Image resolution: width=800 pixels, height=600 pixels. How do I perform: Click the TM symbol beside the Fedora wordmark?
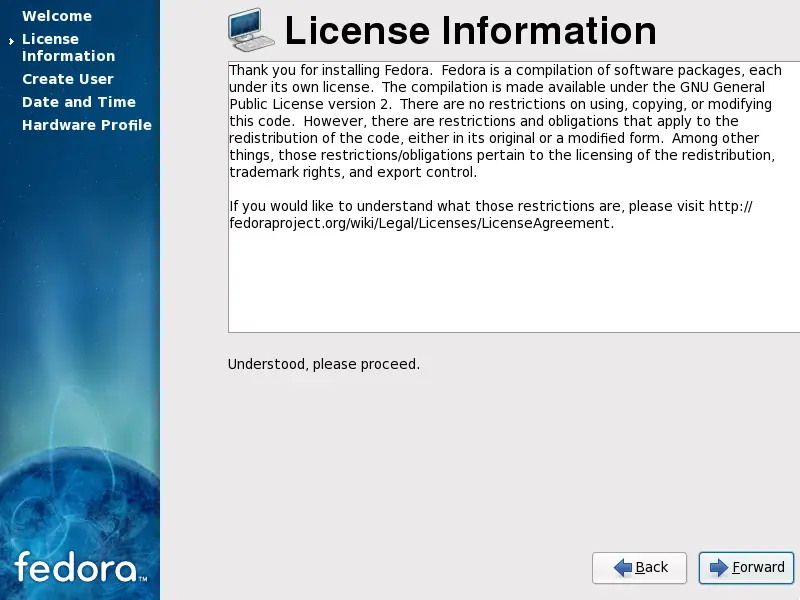pos(144,578)
